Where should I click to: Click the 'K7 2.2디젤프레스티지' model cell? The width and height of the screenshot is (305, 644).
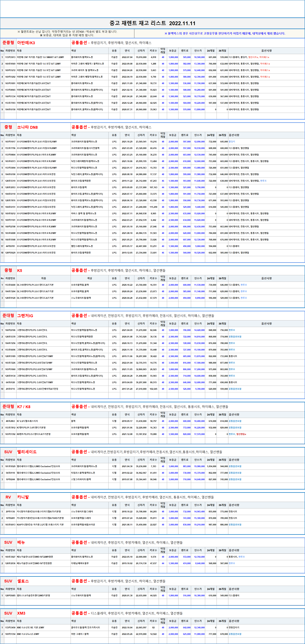coord(43,421)
